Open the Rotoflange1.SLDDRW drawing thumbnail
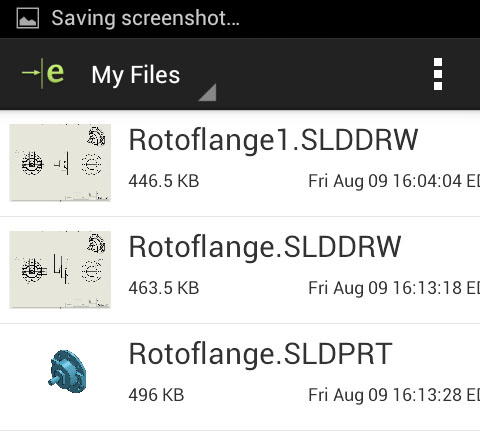 click(x=60, y=163)
